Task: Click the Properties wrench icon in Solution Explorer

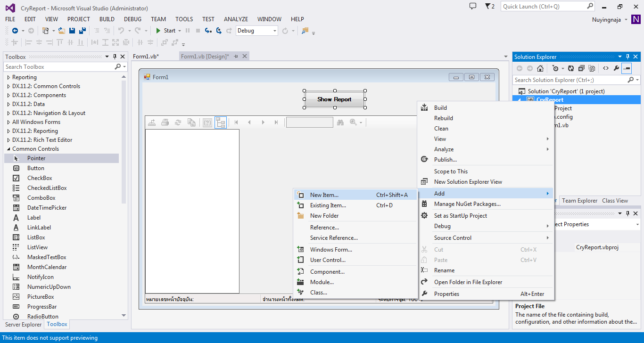Action: pos(616,68)
